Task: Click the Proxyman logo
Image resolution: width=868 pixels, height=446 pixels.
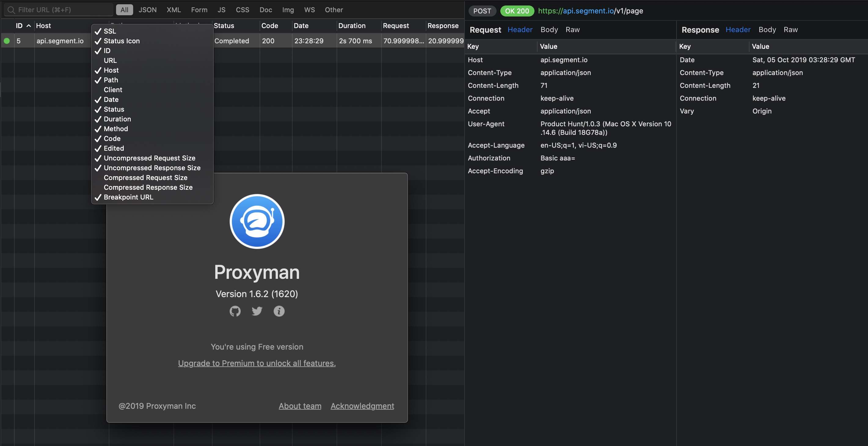Action: (257, 221)
